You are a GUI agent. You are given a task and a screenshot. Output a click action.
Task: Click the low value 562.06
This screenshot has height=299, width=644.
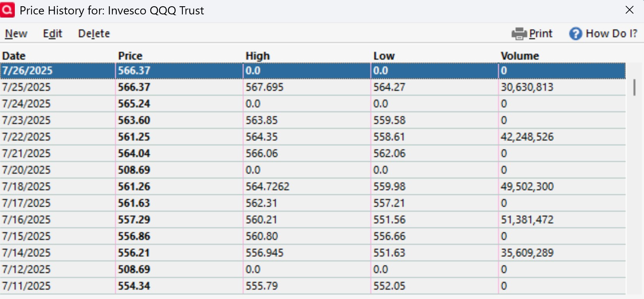click(389, 154)
